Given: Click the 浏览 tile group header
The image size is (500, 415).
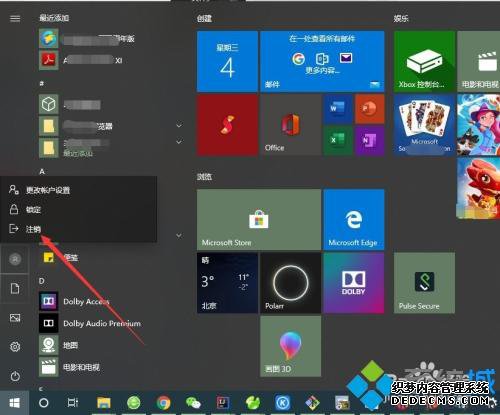Looking at the screenshot, I should (204, 177).
